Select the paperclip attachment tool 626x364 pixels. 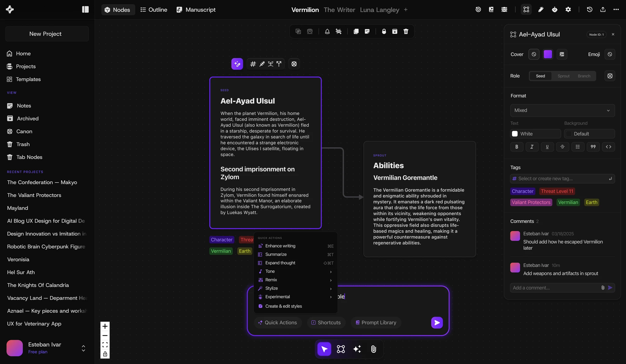point(374,349)
